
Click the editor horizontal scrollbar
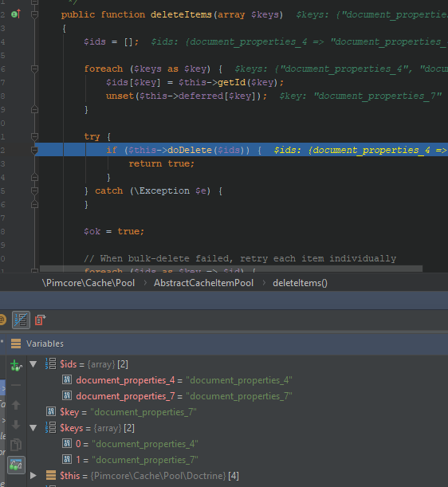point(231,269)
